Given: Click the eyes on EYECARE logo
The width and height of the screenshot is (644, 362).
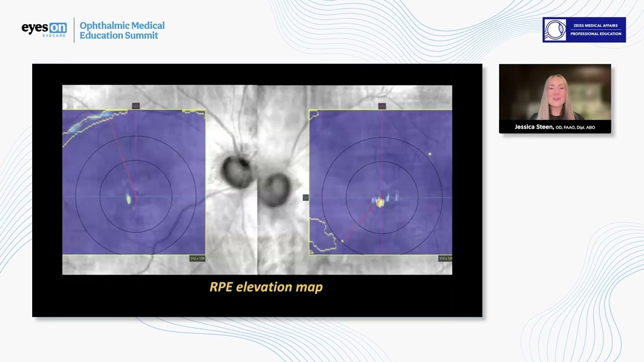Looking at the screenshot, I should coord(44,30).
